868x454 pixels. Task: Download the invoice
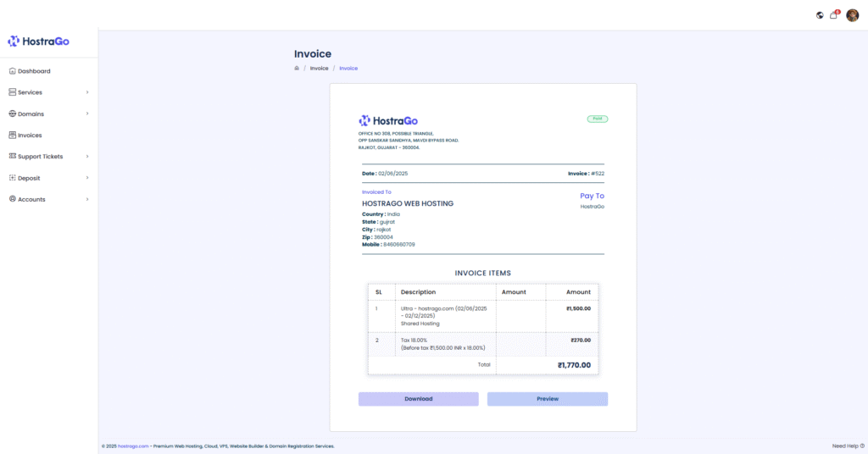(x=419, y=399)
